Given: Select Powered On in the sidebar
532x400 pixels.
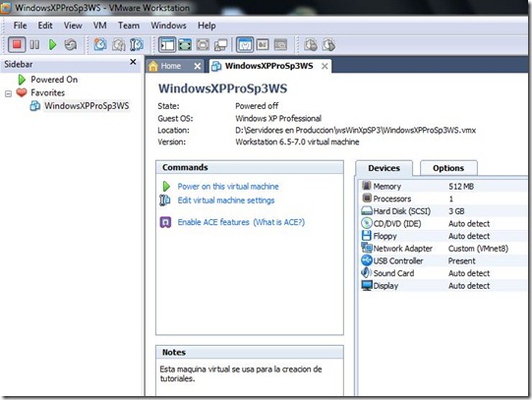Looking at the screenshot, I should pos(54,80).
